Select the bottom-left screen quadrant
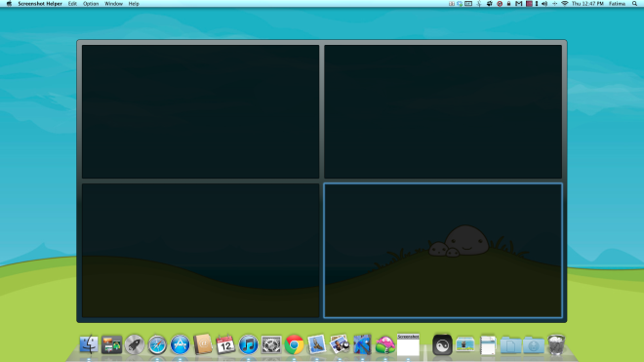644x362 pixels. [x=200, y=250]
